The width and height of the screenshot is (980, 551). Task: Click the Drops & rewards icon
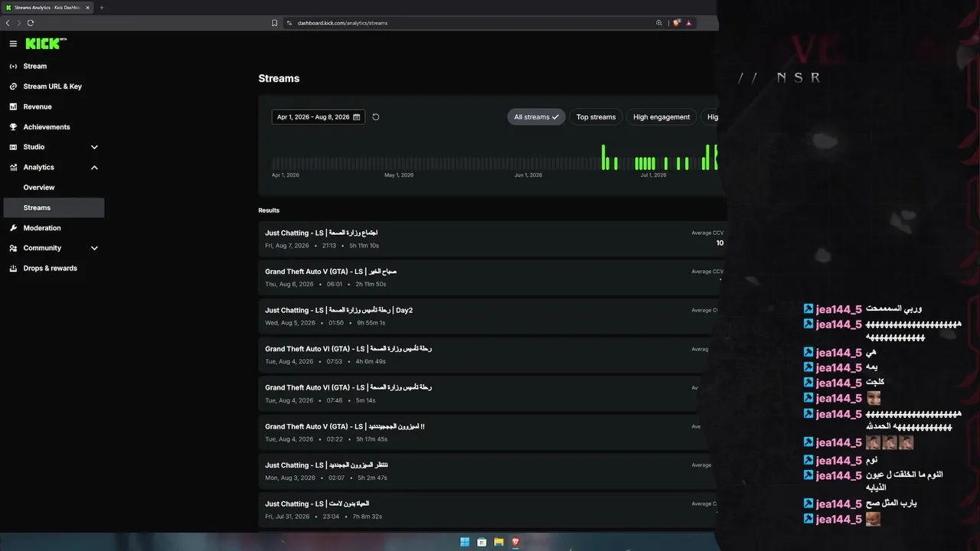[x=13, y=269]
